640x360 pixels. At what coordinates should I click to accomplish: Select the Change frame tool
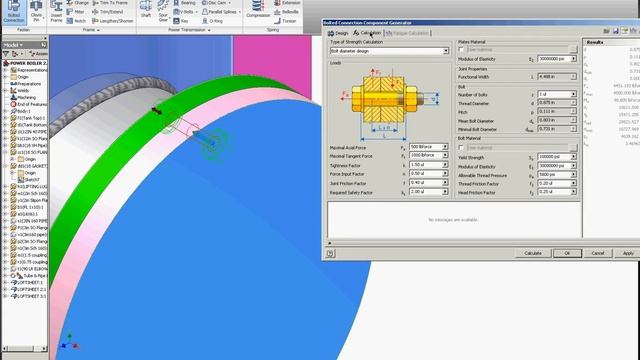click(77, 3)
